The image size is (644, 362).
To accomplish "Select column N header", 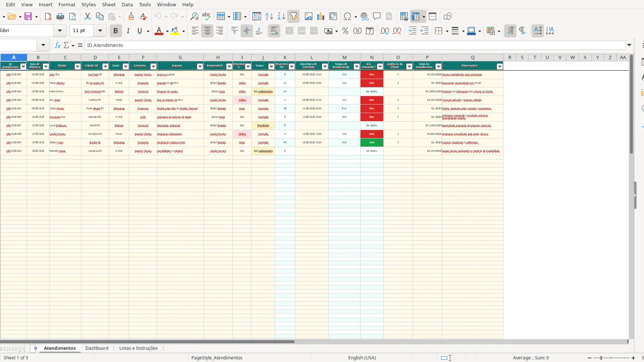I will (372, 57).
